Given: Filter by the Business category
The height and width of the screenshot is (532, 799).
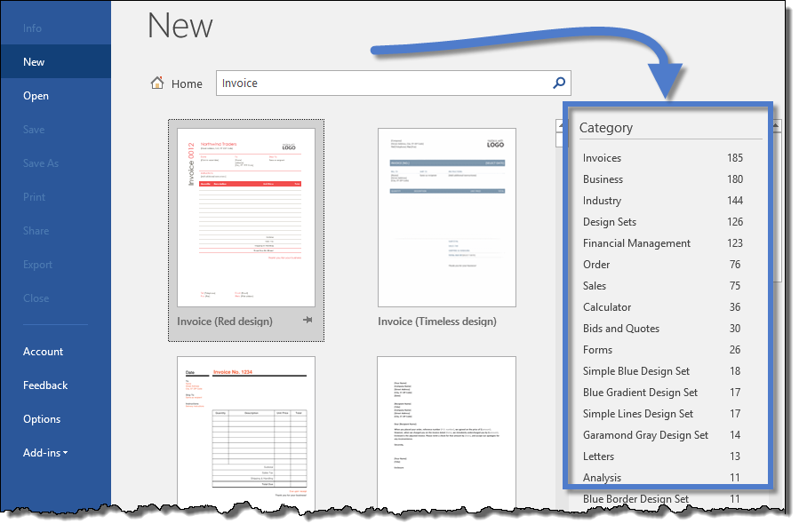Looking at the screenshot, I should point(603,179).
